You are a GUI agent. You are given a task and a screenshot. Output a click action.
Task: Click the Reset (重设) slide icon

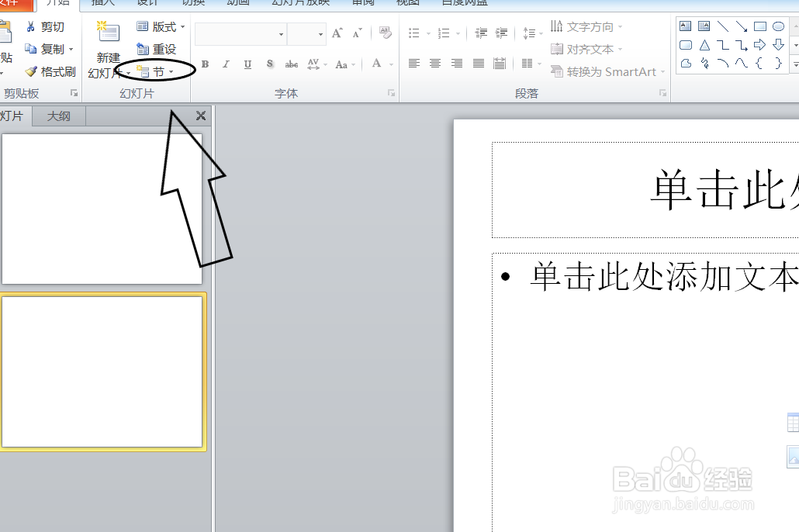(158, 48)
